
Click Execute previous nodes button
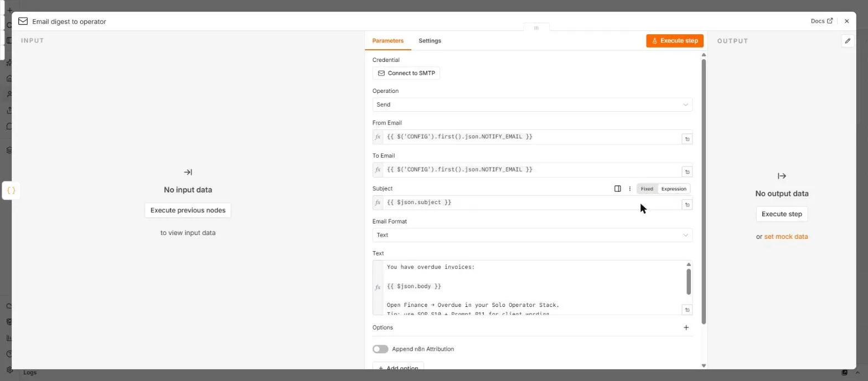click(188, 210)
